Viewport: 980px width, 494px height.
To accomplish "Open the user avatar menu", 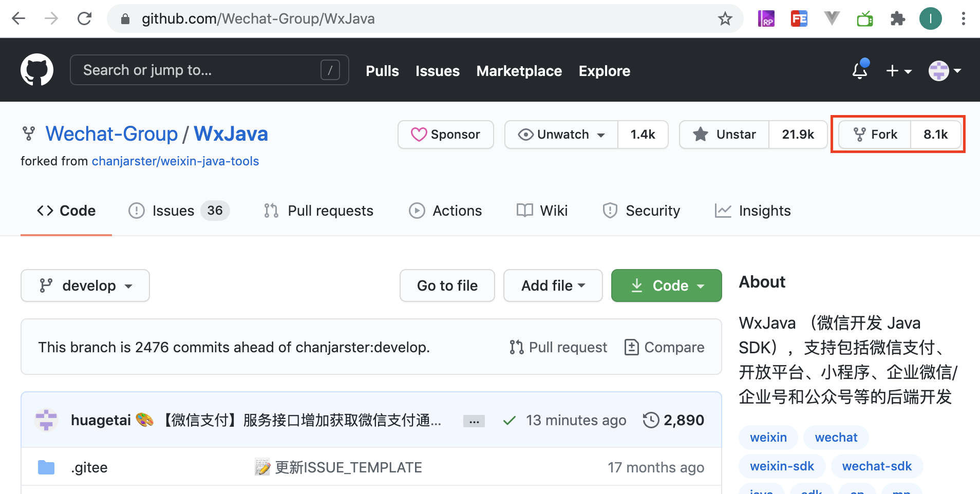I will point(945,70).
